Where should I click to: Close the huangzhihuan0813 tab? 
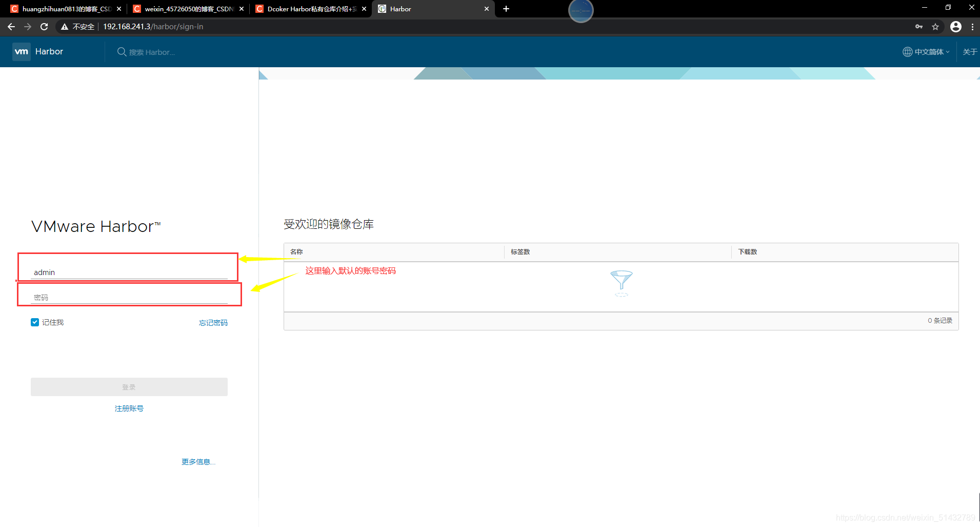click(119, 9)
